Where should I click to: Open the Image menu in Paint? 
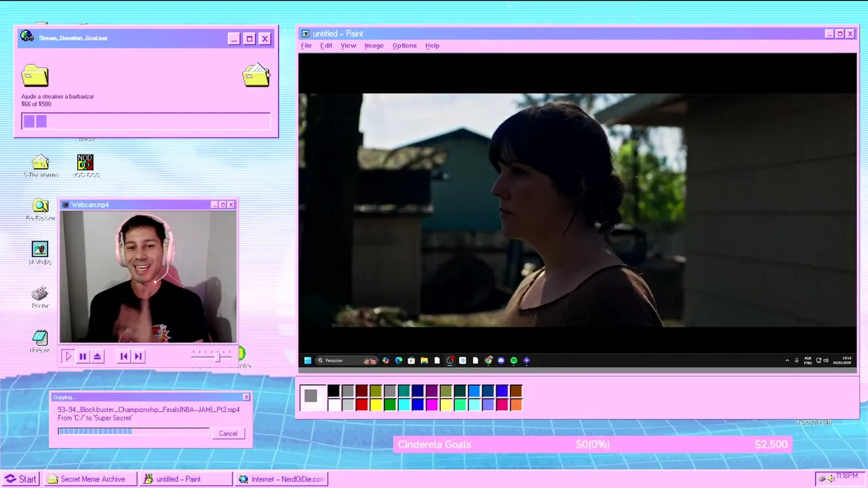coord(374,45)
